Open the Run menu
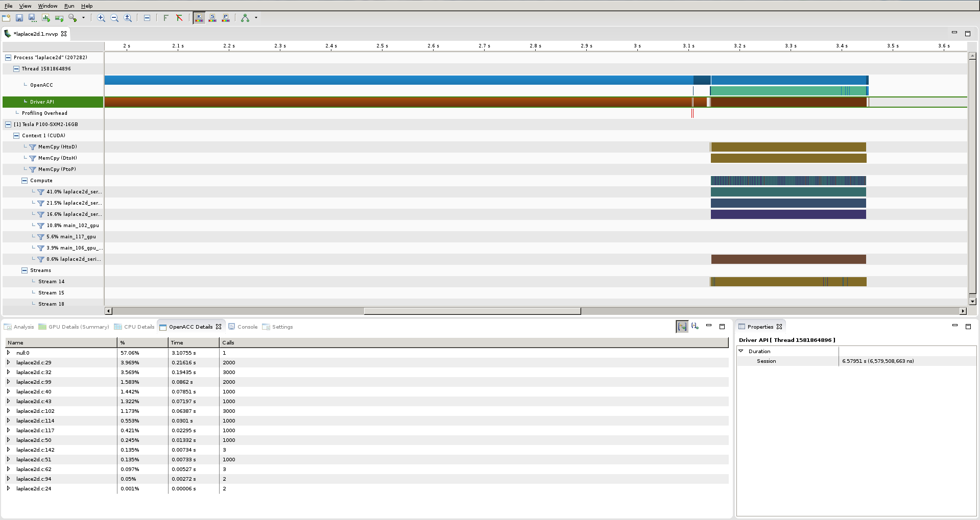 point(69,6)
